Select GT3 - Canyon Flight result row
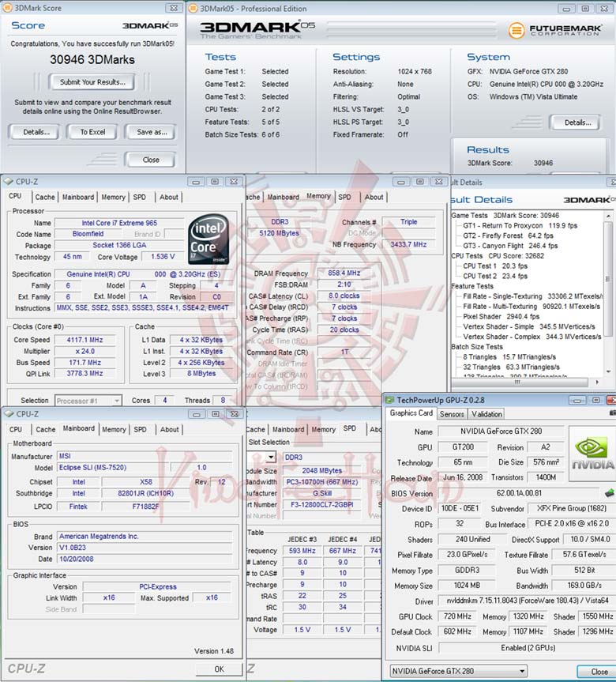 pos(510,246)
